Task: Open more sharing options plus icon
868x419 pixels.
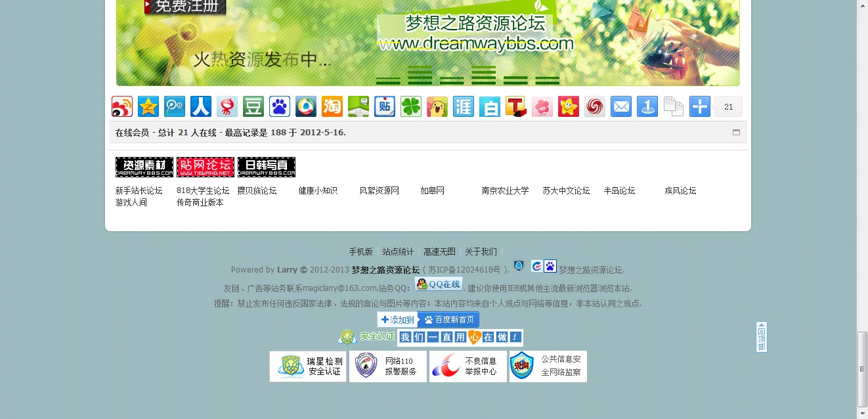Action: (700, 106)
